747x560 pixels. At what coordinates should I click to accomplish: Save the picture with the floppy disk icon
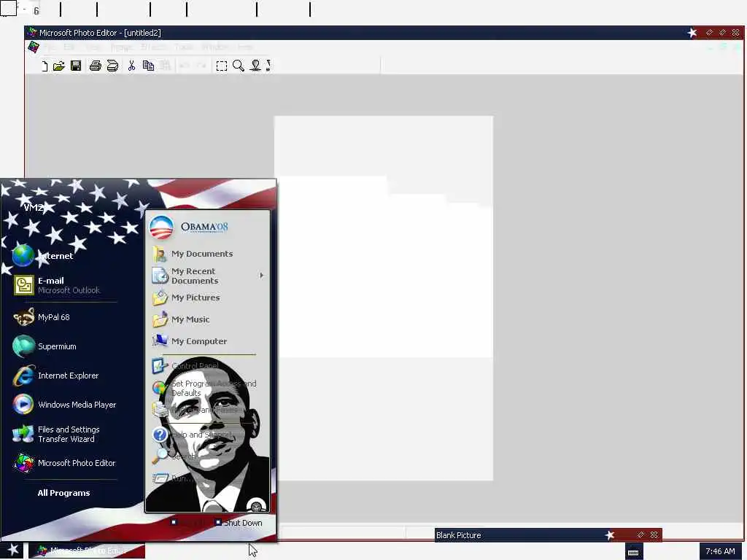pos(76,66)
